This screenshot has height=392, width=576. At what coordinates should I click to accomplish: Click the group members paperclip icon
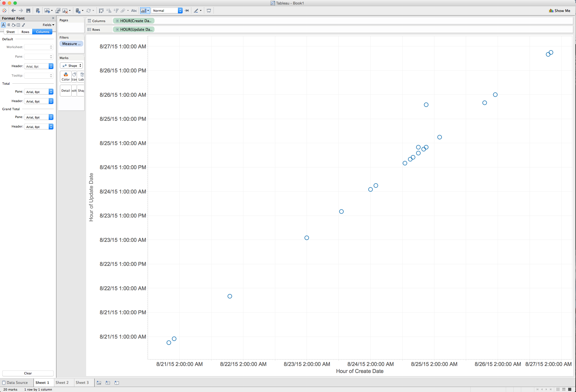coord(123,11)
